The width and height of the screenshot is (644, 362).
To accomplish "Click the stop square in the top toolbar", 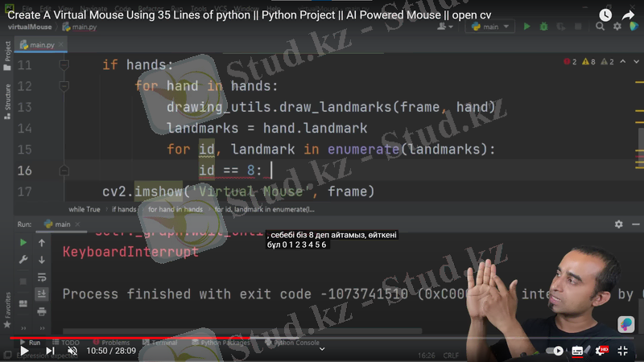I will 578,27.
